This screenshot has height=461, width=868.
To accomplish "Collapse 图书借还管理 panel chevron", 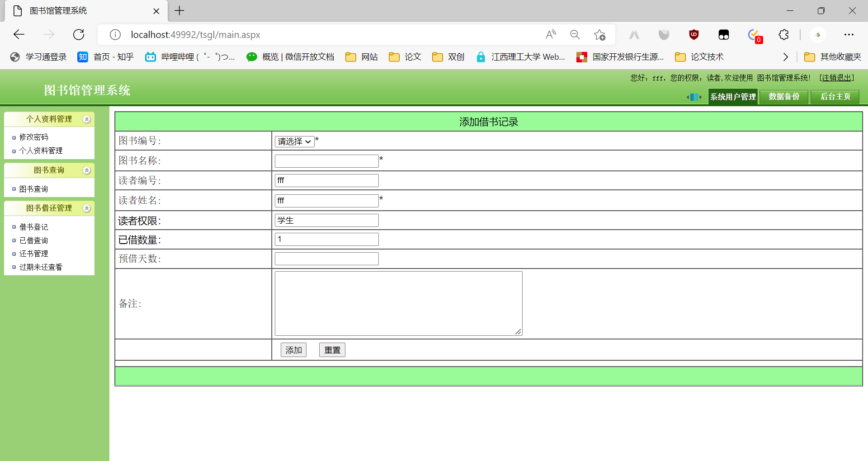I will pos(87,208).
